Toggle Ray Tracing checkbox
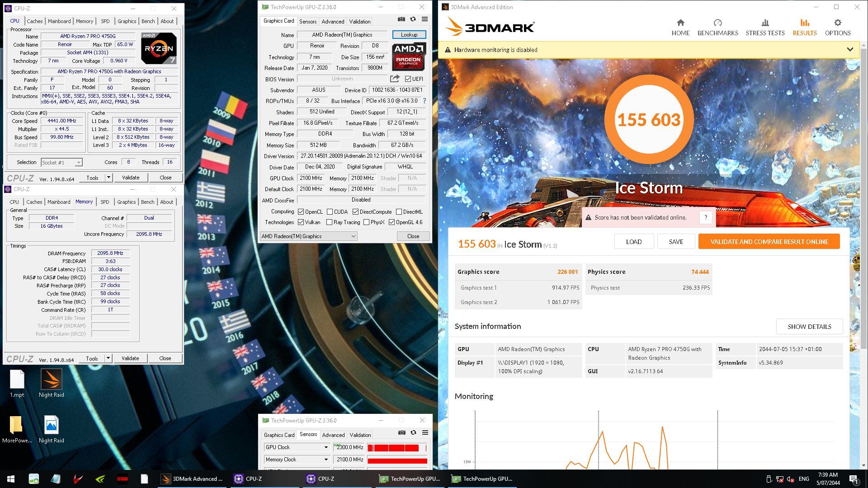Viewport: 868px width, 488px height. (x=329, y=222)
